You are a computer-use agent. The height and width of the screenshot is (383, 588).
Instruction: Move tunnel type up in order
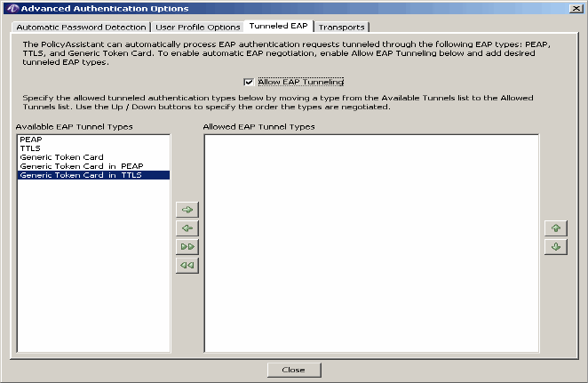(556, 228)
